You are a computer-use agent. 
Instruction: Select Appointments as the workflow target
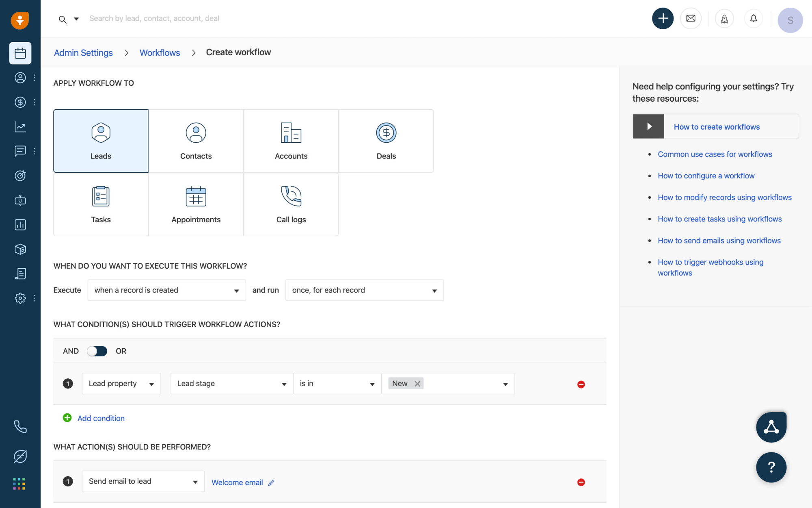196,204
